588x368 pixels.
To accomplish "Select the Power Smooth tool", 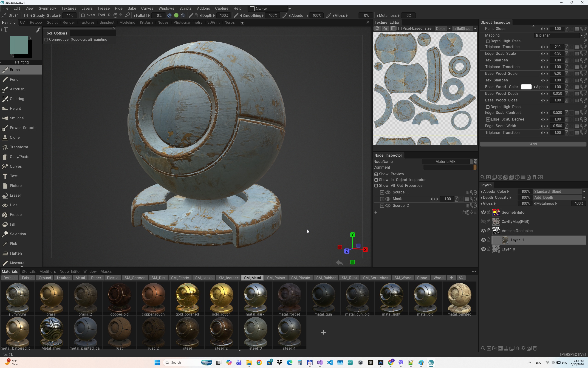I will tap(21, 127).
